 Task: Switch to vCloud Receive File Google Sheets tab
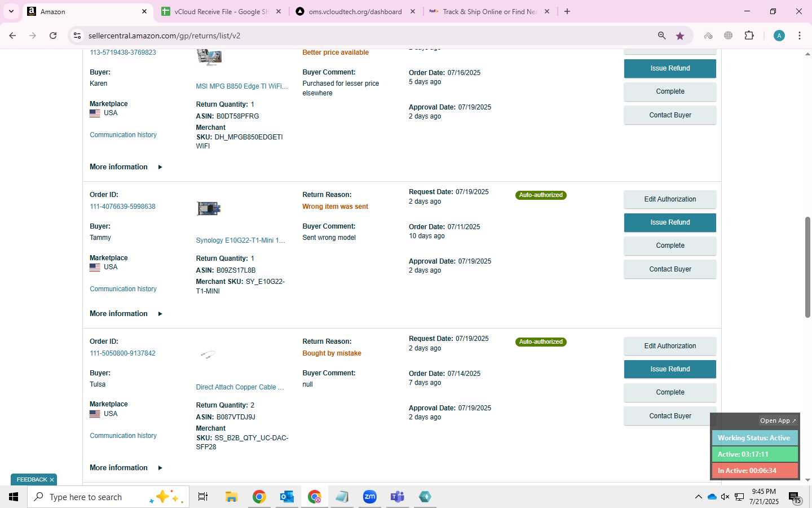(x=221, y=11)
